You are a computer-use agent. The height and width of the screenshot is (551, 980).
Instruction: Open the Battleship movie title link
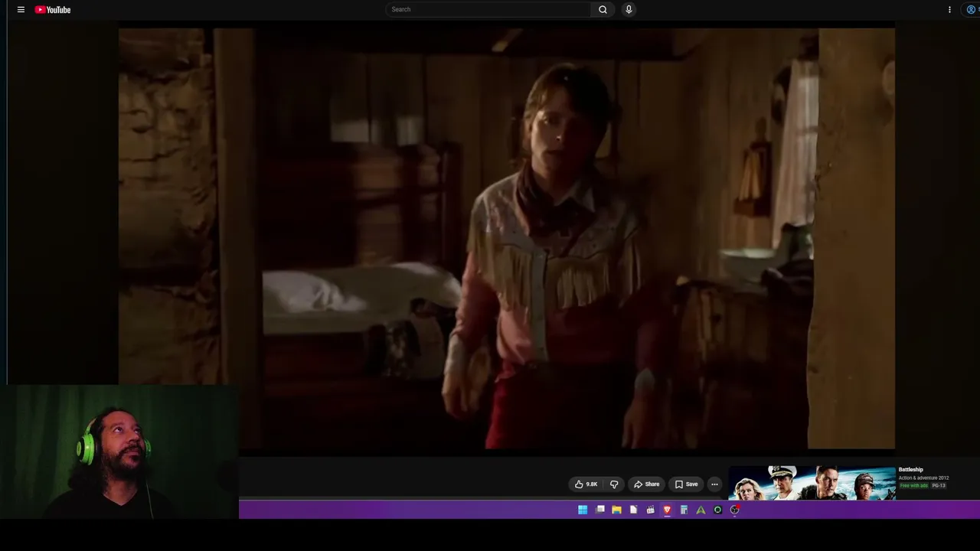(x=911, y=470)
